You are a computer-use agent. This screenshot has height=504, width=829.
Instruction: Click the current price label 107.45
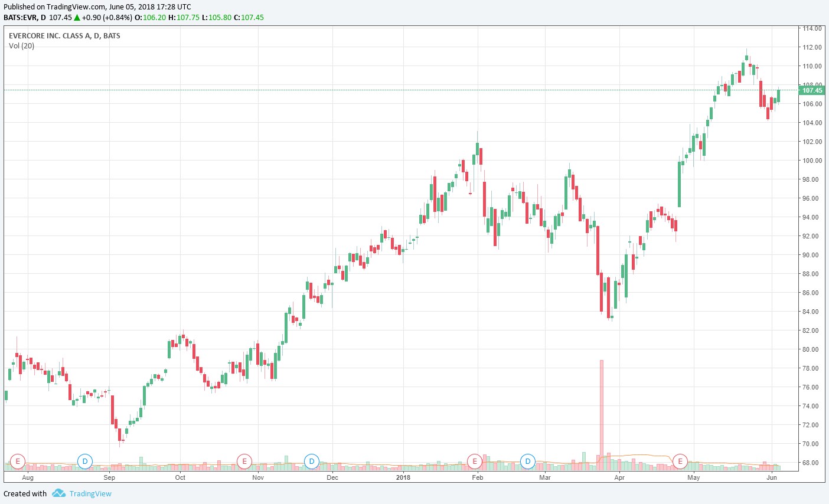point(812,90)
